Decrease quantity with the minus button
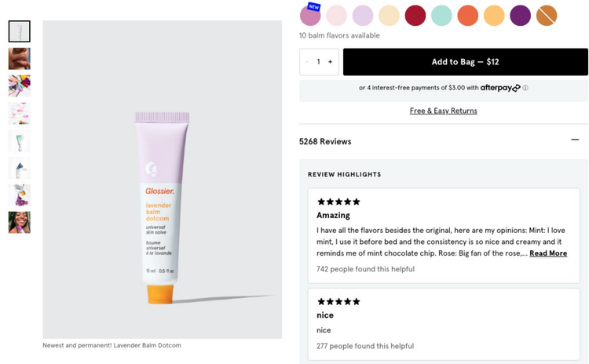The width and height of the screenshot is (589, 364). [307, 62]
